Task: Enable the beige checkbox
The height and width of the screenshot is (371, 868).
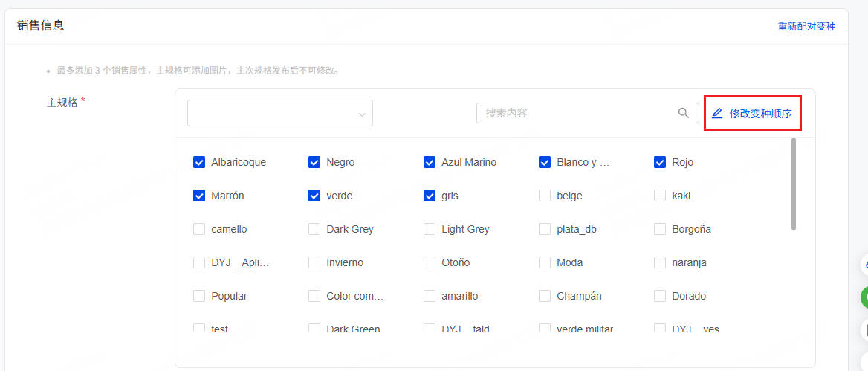Action: [x=545, y=196]
